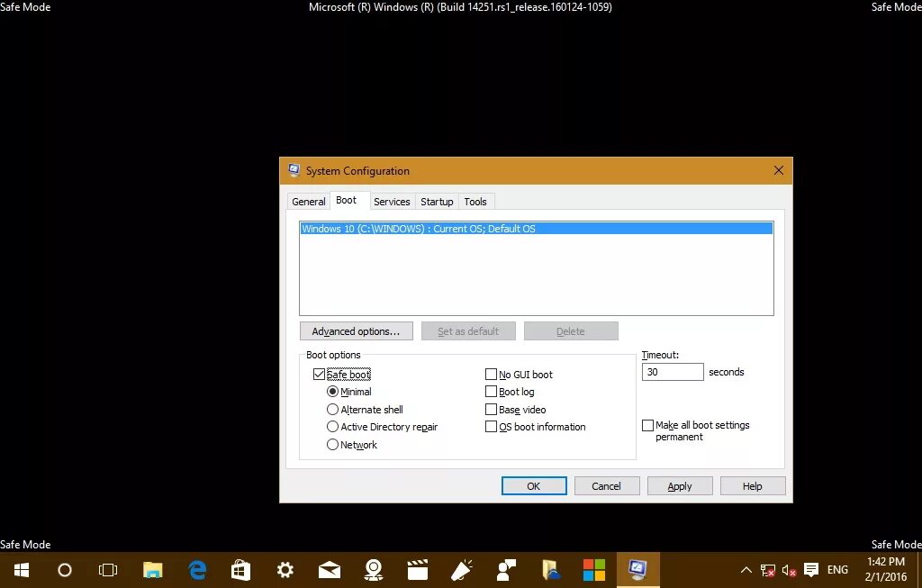Open Help for System Configuration
The width and height of the screenshot is (922, 588).
coord(753,486)
